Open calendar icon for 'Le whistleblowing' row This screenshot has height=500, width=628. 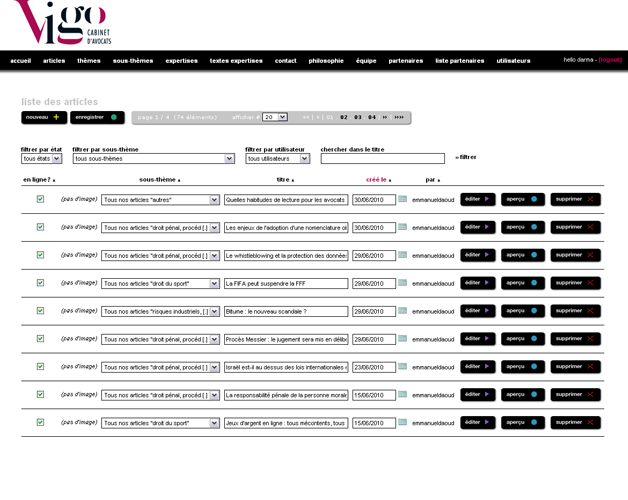403,255
